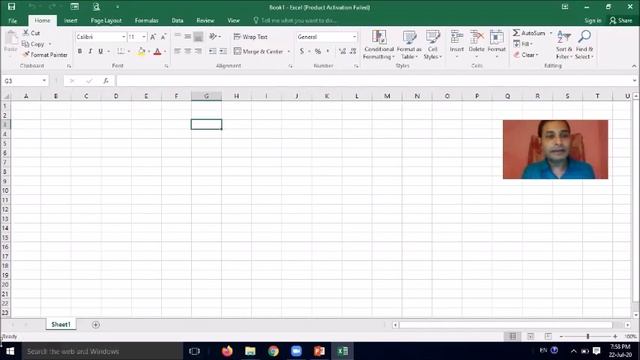Viewport: 640px width, 360px height.
Task: Open Fill Color dropdown arrow
Action: pyautogui.click(x=149, y=51)
